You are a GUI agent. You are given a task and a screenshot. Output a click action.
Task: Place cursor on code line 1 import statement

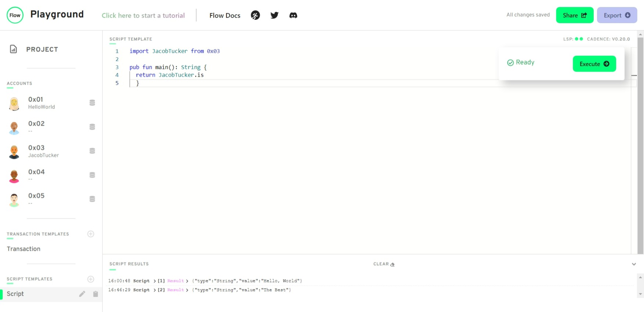point(175,51)
